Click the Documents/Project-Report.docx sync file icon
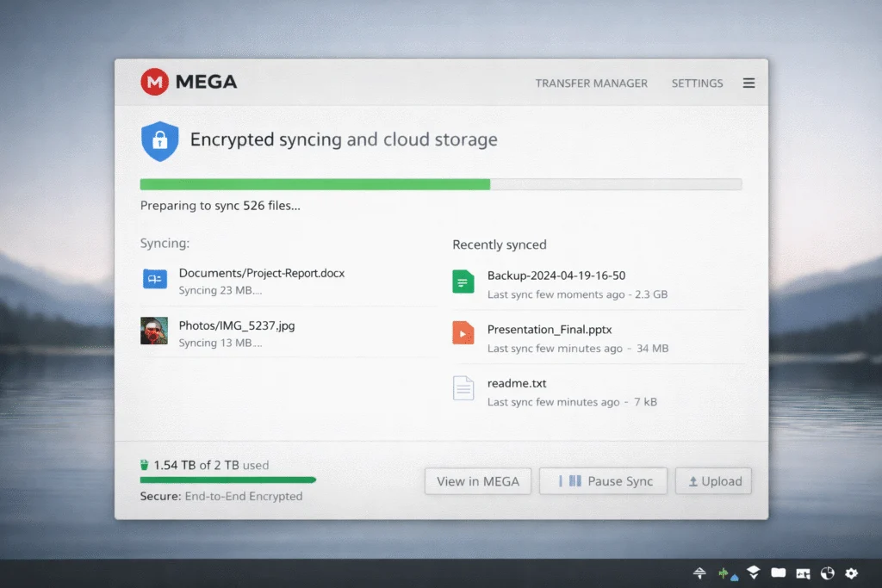Viewport: 882px width, 588px height. coord(153,281)
